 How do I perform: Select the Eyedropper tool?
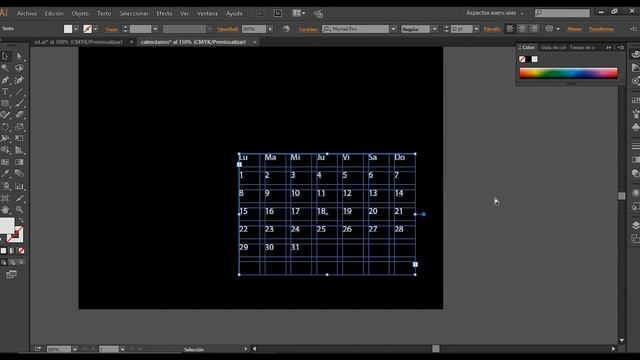(5, 173)
